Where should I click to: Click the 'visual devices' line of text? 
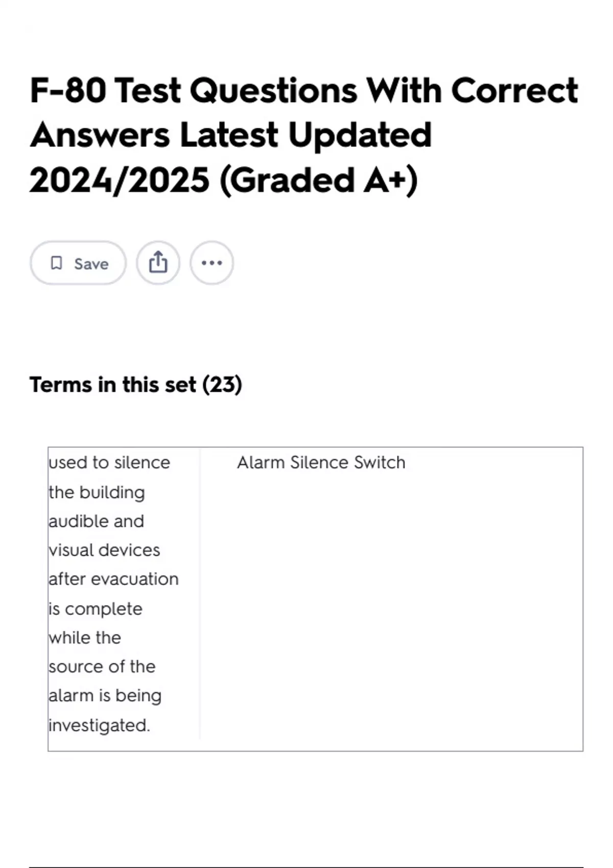104,550
